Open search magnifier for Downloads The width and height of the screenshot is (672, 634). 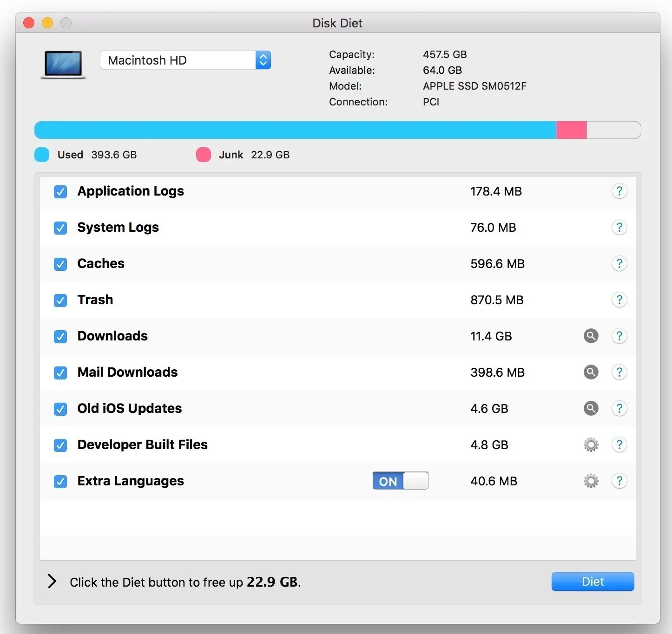(x=591, y=336)
